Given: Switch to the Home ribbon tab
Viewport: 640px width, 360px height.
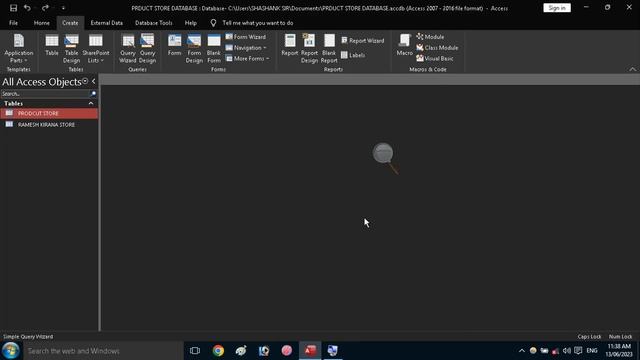Looking at the screenshot, I should coord(42,23).
